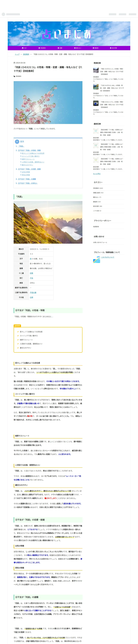138x644 pixels.
Task: Go to 純粋でストレート in contents
Action: (28, 159)
